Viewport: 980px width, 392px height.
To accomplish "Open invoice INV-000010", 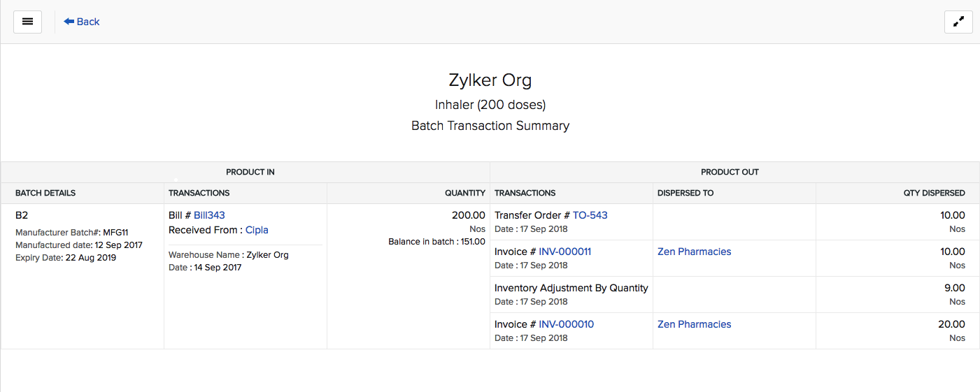I will point(566,324).
